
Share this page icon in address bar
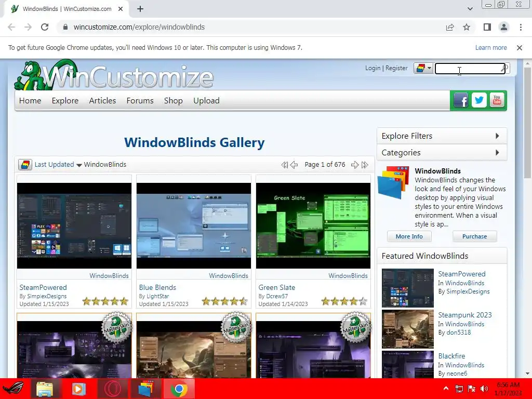pyautogui.click(x=450, y=27)
